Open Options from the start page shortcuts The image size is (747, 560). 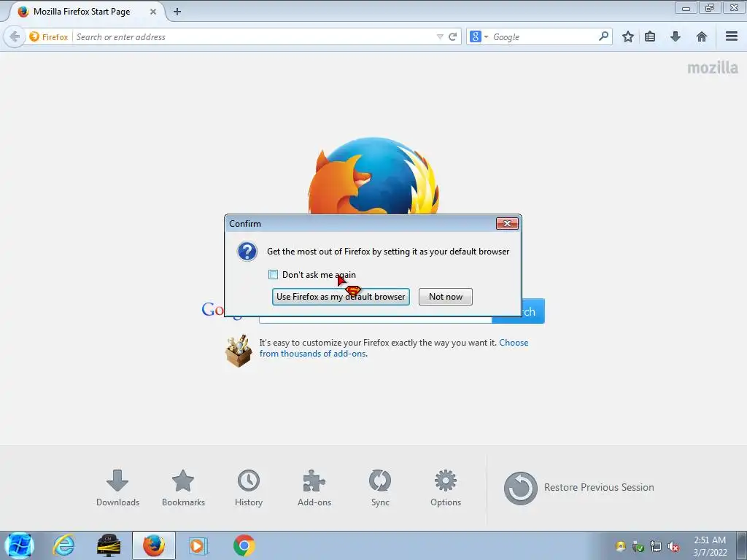[446, 488]
